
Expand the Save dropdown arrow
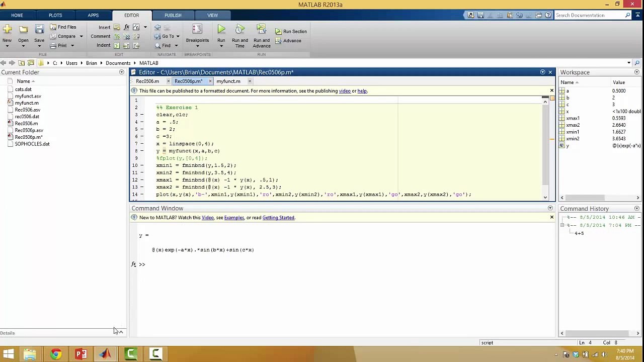point(39,46)
